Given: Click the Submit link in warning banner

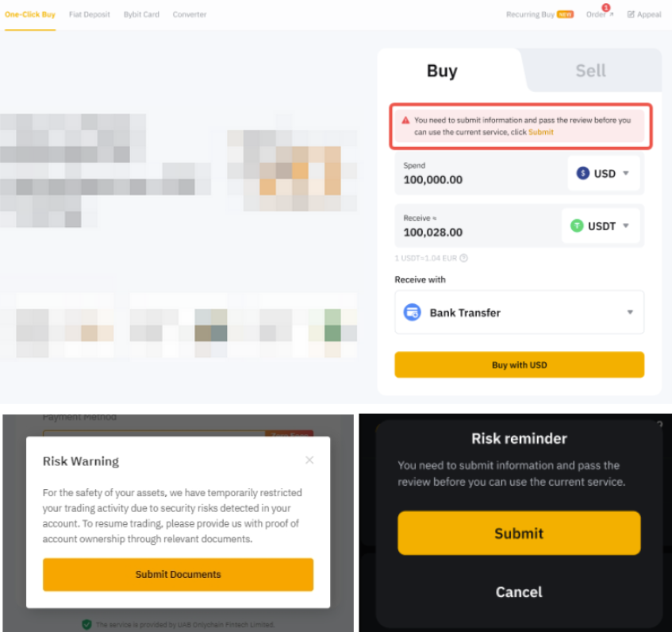Looking at the screenshot, I should click(541, 132).
